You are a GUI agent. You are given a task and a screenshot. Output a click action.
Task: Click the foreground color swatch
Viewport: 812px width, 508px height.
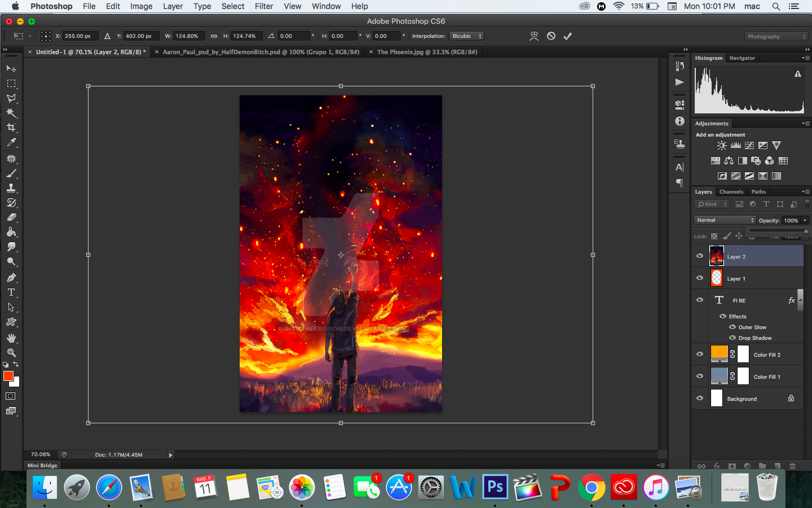pos(8,376)
